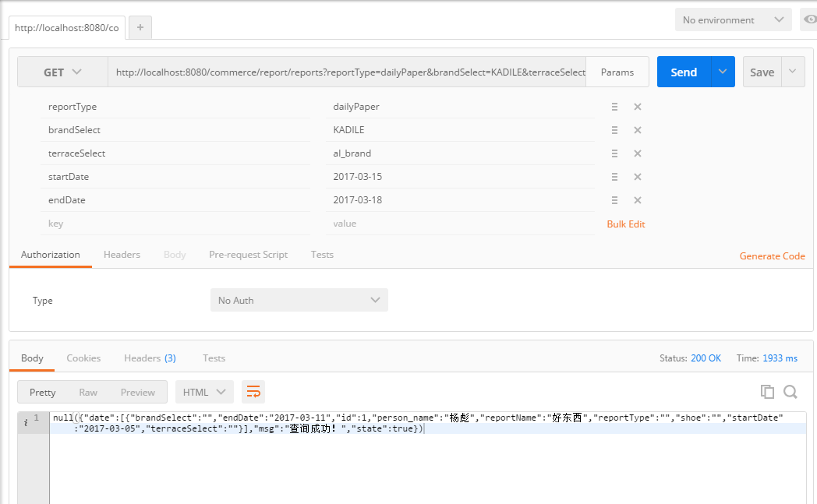
Task: Open the No environment selector
Action: tap(733, 19)
